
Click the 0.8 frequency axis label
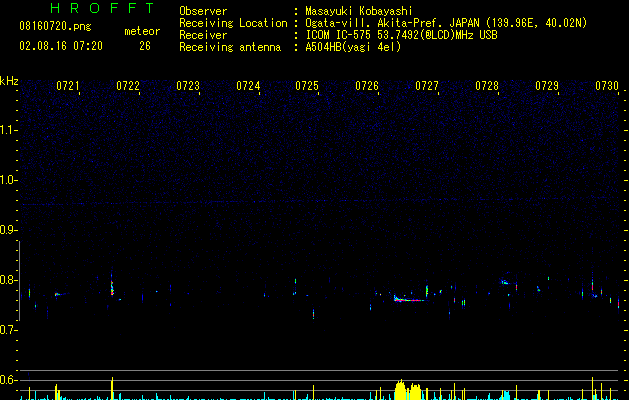click(x=9, y=280)
